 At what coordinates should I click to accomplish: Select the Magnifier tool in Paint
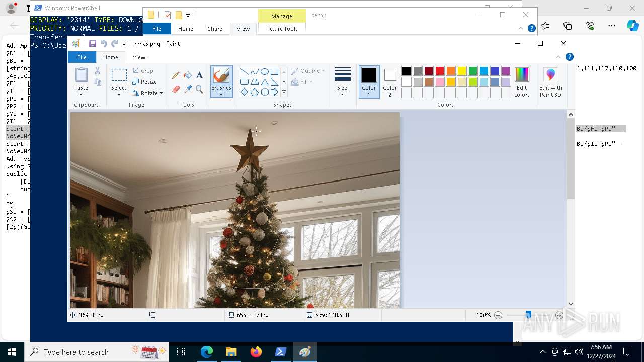pos(200,89)
